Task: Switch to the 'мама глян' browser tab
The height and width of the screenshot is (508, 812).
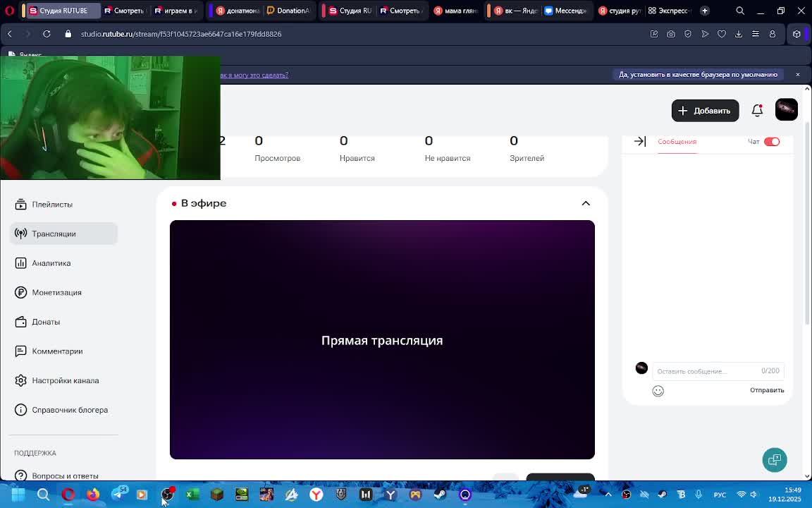Action: pos(455,11)
